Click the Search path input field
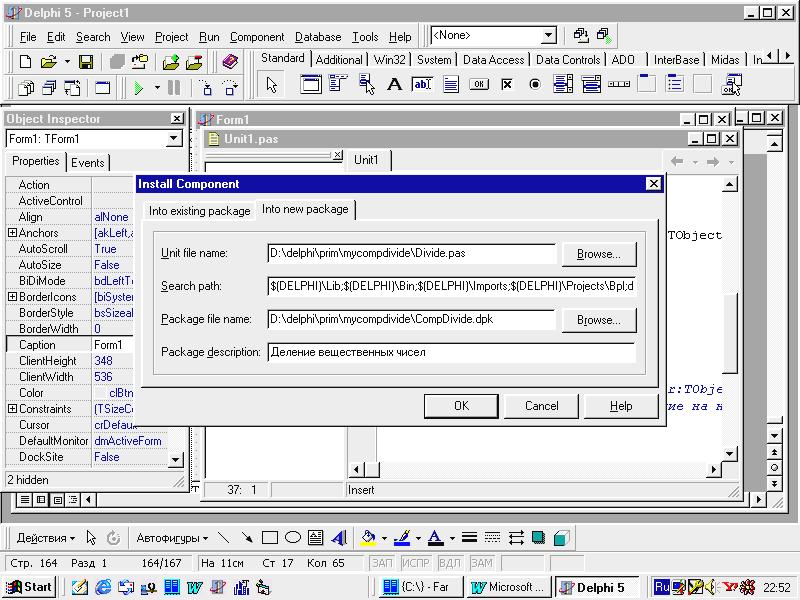The height and width of the screenshot is (600, 800). click(x=452, y=286)
